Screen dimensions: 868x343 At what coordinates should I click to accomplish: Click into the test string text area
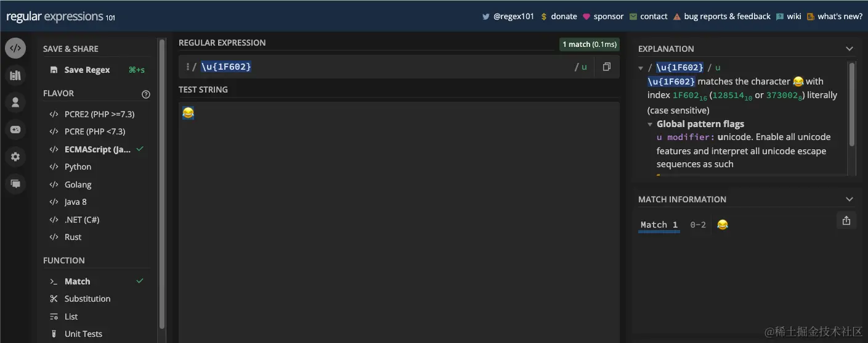399,222
